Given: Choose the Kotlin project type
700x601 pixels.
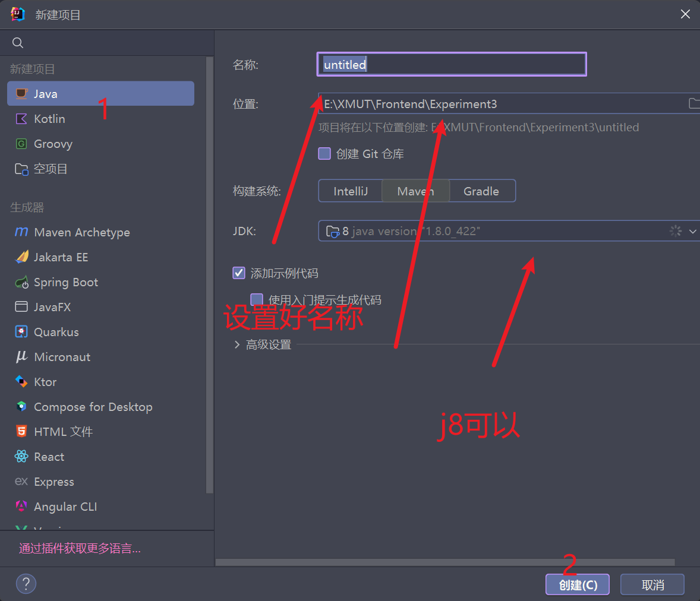Looking at the screenshot, I should tap(100, 119).
